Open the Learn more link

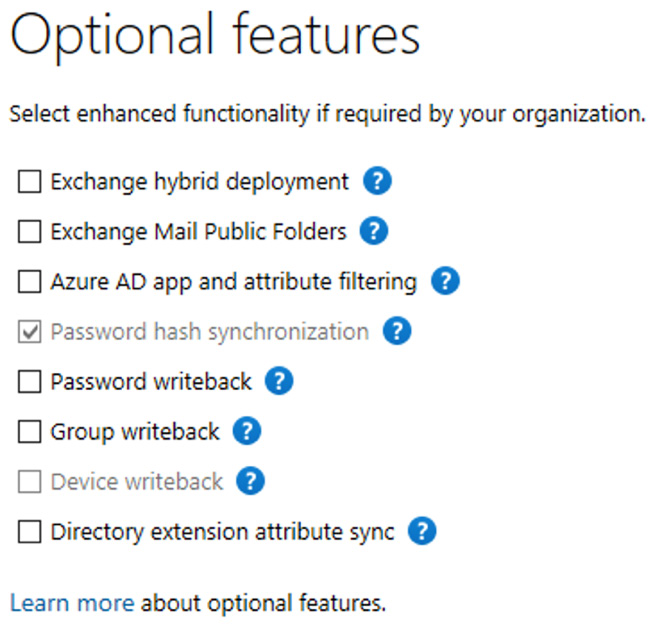(x=71, y=602)
